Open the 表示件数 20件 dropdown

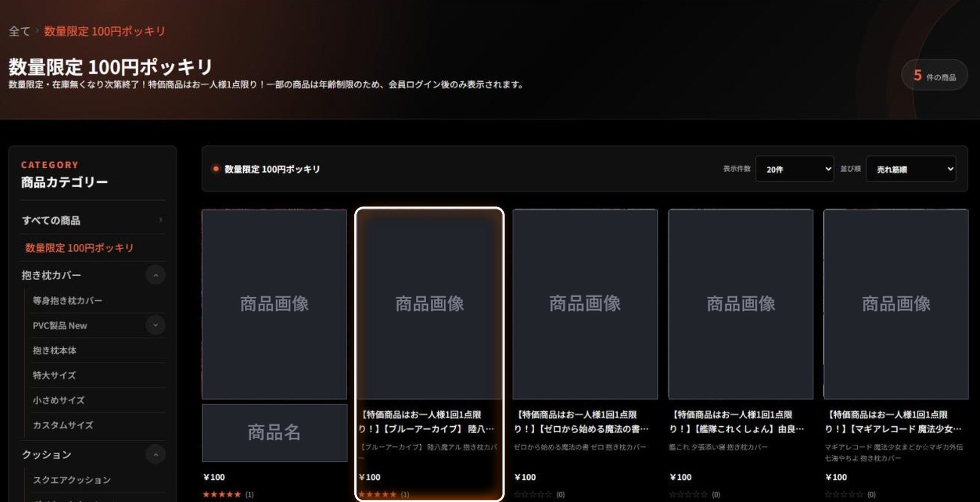(x=795, y=169)
